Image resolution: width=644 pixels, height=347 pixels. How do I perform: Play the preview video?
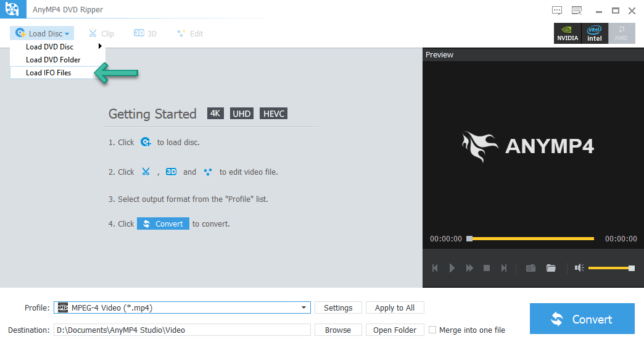tap(452, 268)
